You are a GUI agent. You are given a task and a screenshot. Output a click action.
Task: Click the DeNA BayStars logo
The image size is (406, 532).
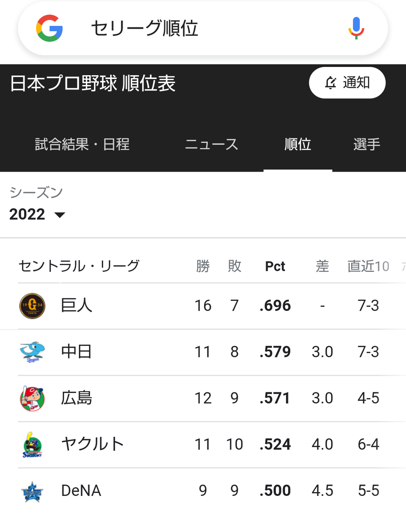click(x=32, y=491)
